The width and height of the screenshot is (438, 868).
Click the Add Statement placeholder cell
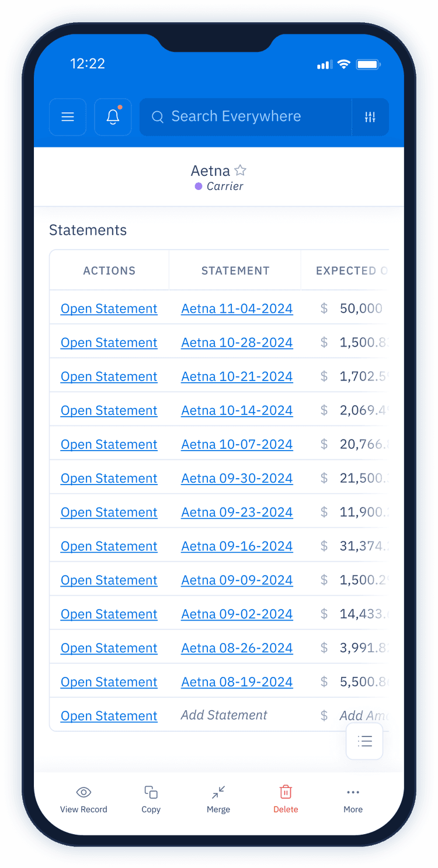(x=224, y=715)
